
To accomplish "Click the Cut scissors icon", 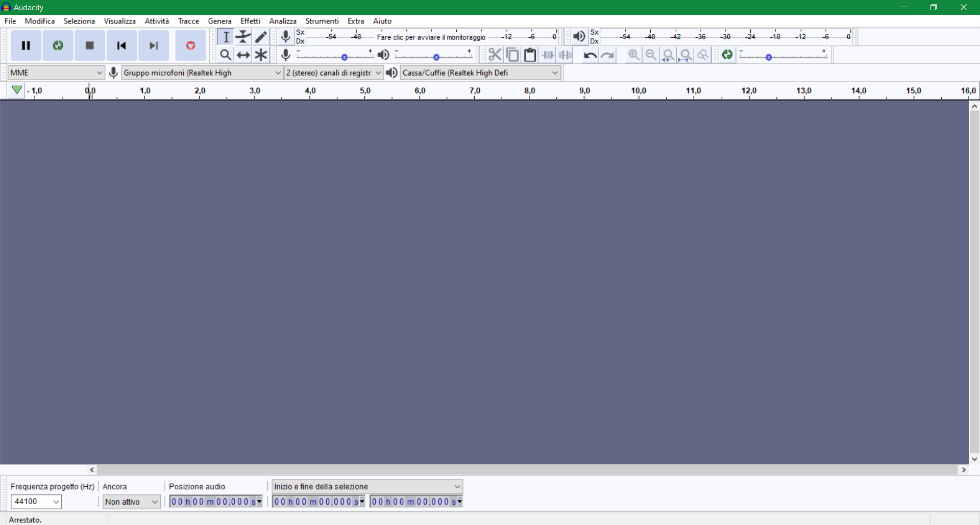I will pos(495,55).
